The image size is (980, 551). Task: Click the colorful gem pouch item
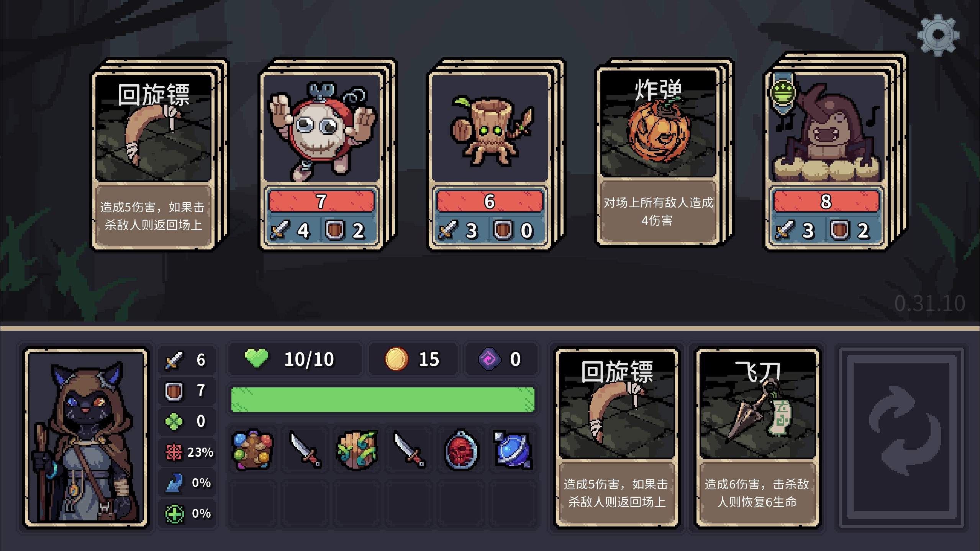coord(252,449)
